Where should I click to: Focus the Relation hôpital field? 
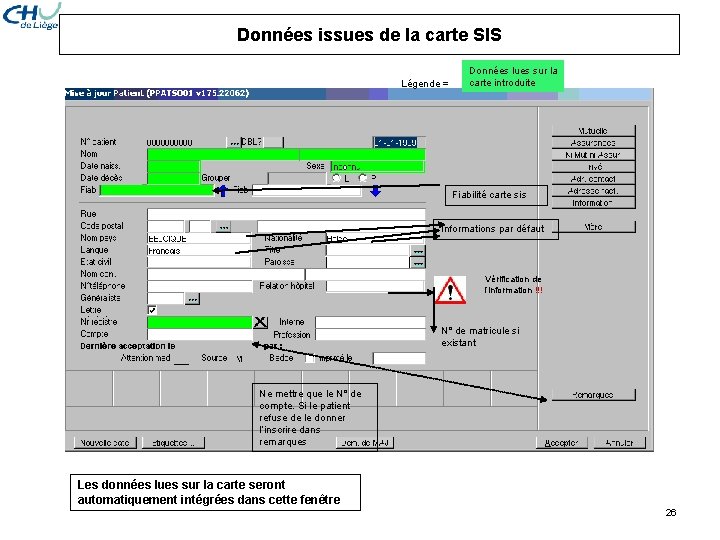point(376,287)
